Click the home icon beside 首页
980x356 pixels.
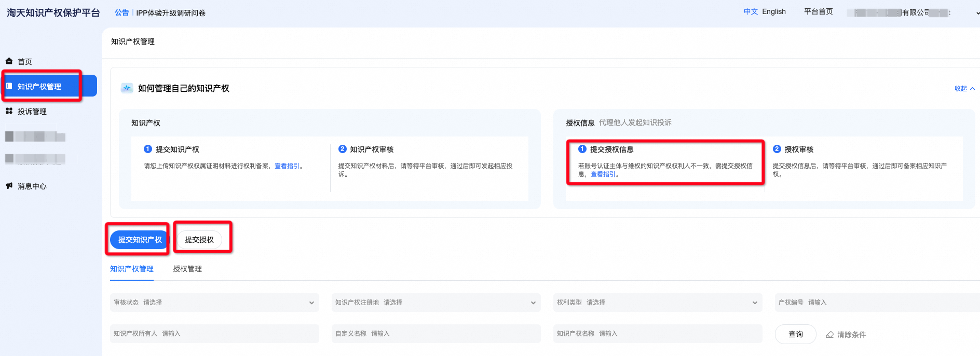pyautogui.click(x=9, y=61)
